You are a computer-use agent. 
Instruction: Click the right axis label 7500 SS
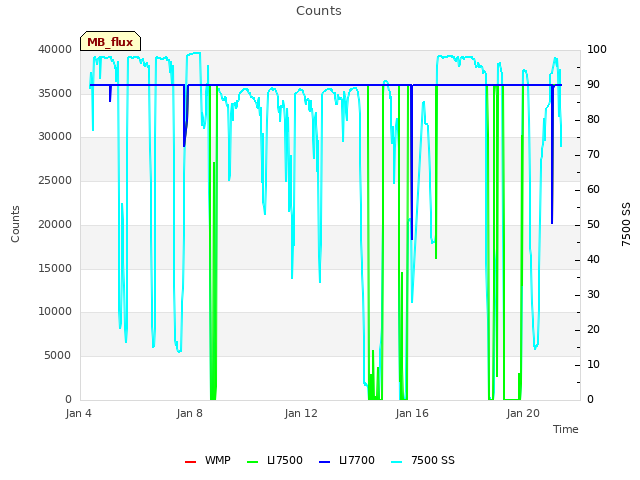click(626, 224)
